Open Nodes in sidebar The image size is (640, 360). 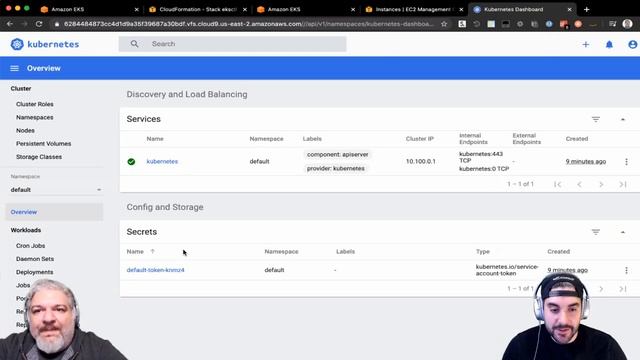25,130
